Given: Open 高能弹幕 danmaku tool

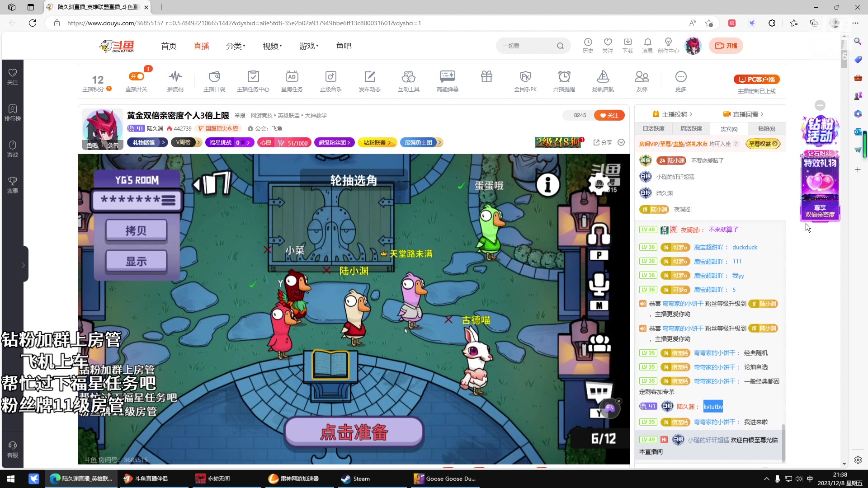Looking at the screenshot, I should 448,81.
